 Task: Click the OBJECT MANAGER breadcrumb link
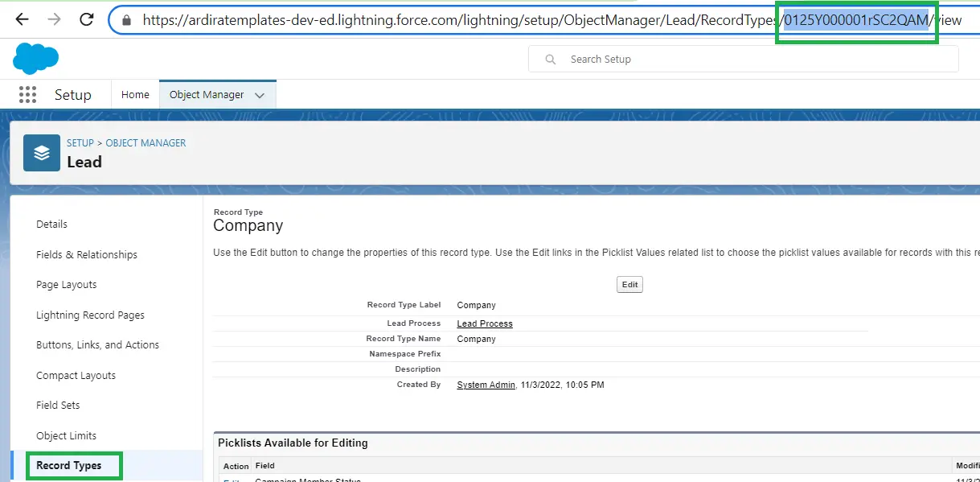tap(146, 142)
